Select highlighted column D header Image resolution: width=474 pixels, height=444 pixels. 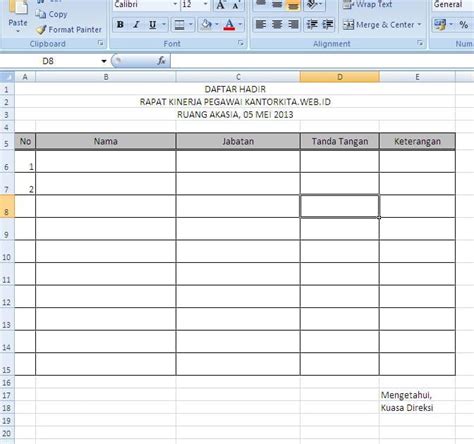point(340,77)
